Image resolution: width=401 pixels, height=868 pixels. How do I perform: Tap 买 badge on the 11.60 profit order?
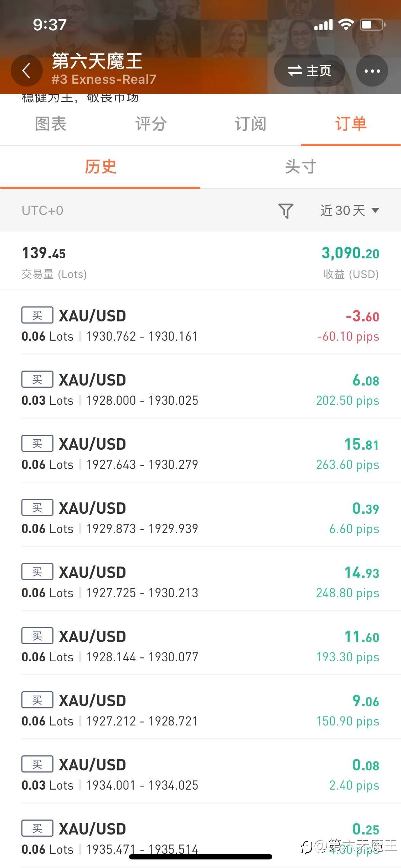[x=37, y=636]
